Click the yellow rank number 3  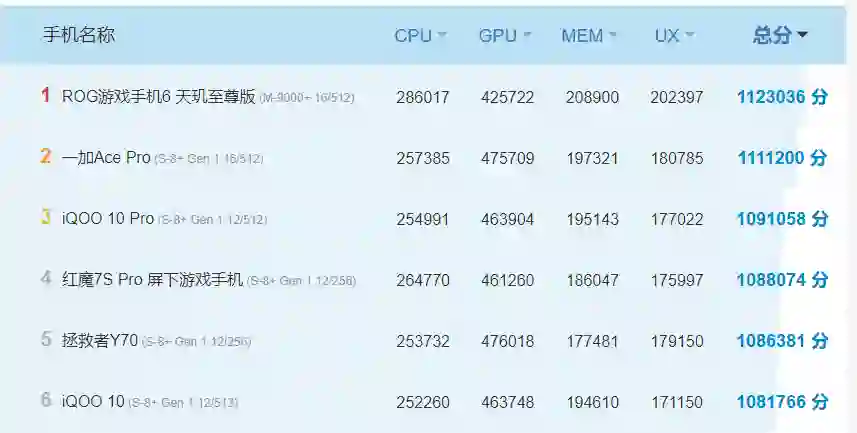[46, 217]
